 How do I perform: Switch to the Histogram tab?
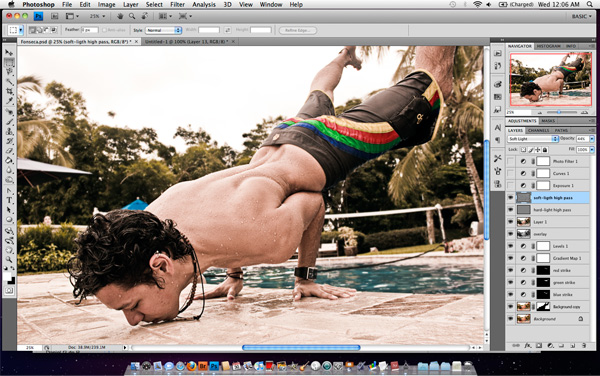point(549,46)
